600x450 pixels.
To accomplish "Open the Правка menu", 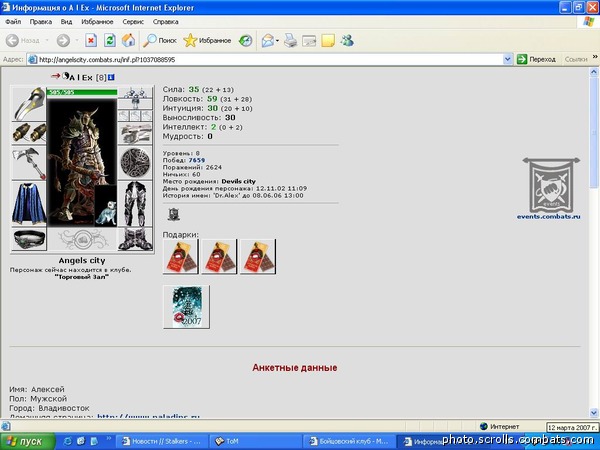I will 41,22.
